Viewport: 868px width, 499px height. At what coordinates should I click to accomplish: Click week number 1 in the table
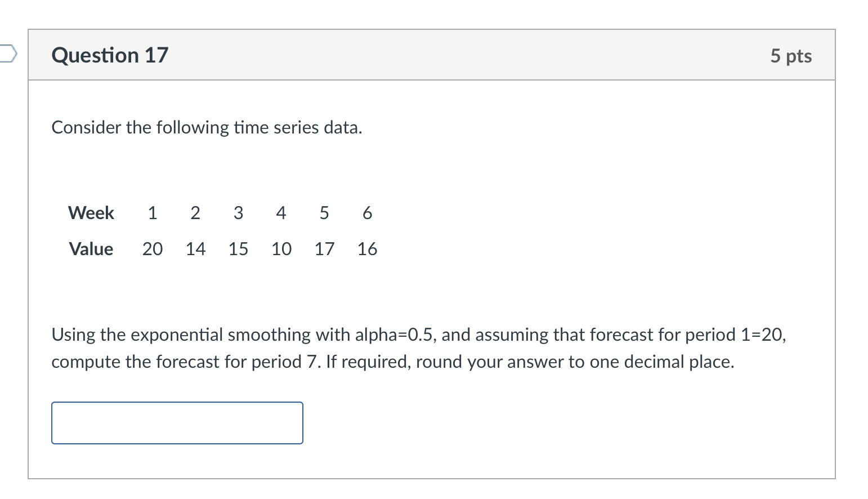[x=151, y=213]
